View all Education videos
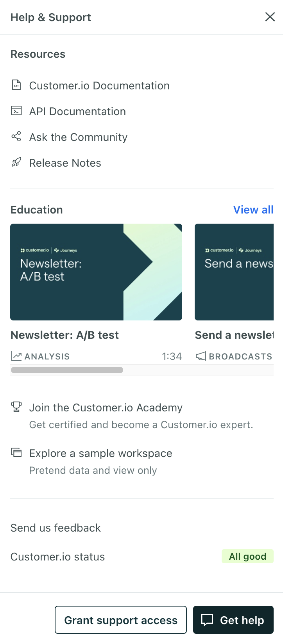 pos(253,210)
